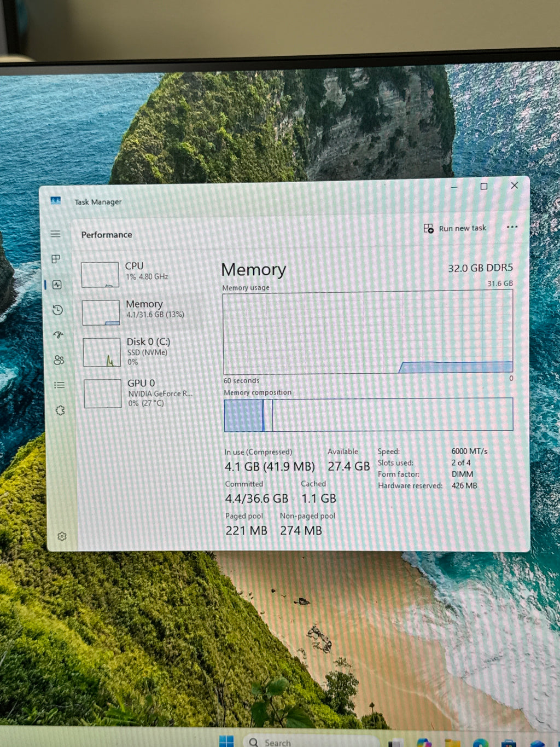Open the Windows Start menu
560x747 pixels.
226,742
